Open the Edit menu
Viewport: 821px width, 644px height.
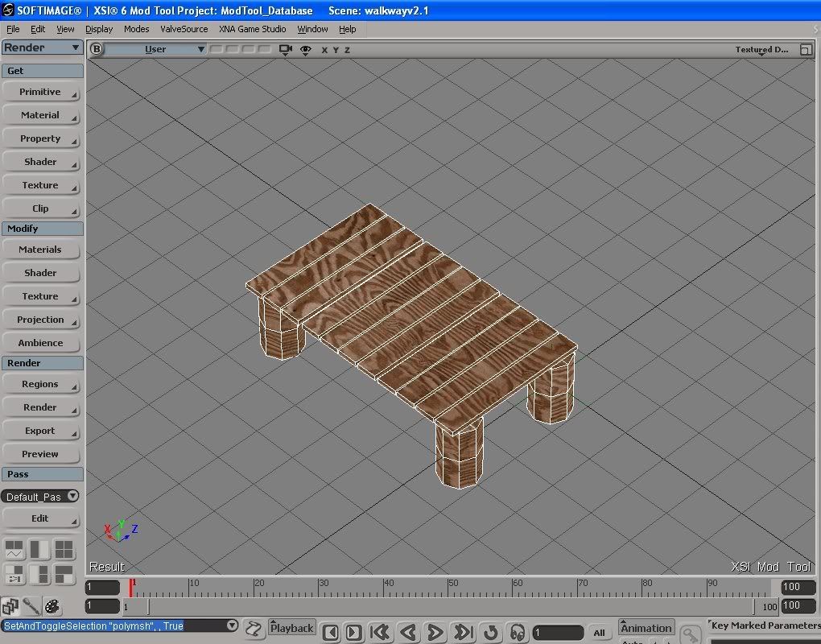38,29
